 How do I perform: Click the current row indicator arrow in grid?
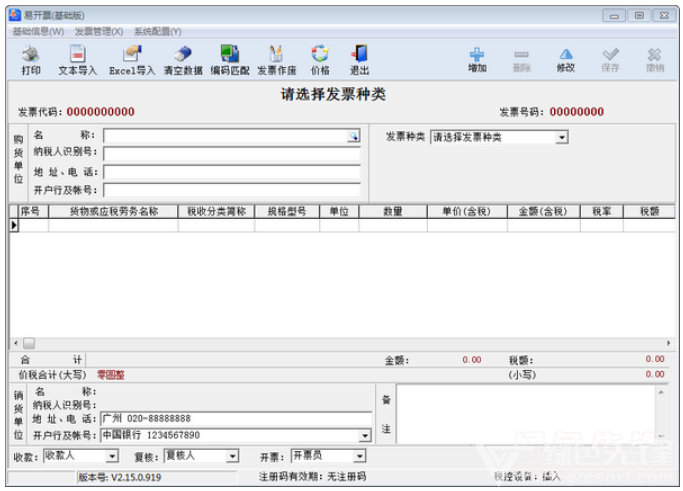(x=14, y=225)
